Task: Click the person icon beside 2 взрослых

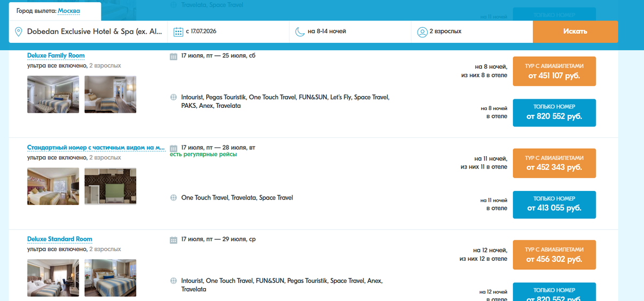Action: pyautogui.click(x=422, y=32)
